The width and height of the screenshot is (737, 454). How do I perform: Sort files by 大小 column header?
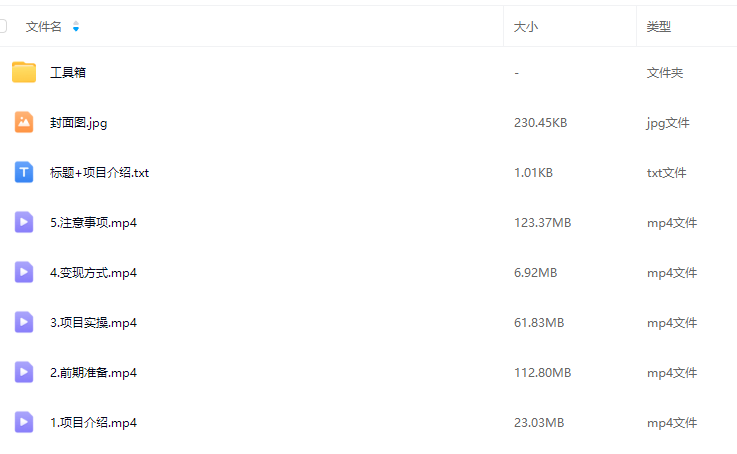[x=526, y=27]
